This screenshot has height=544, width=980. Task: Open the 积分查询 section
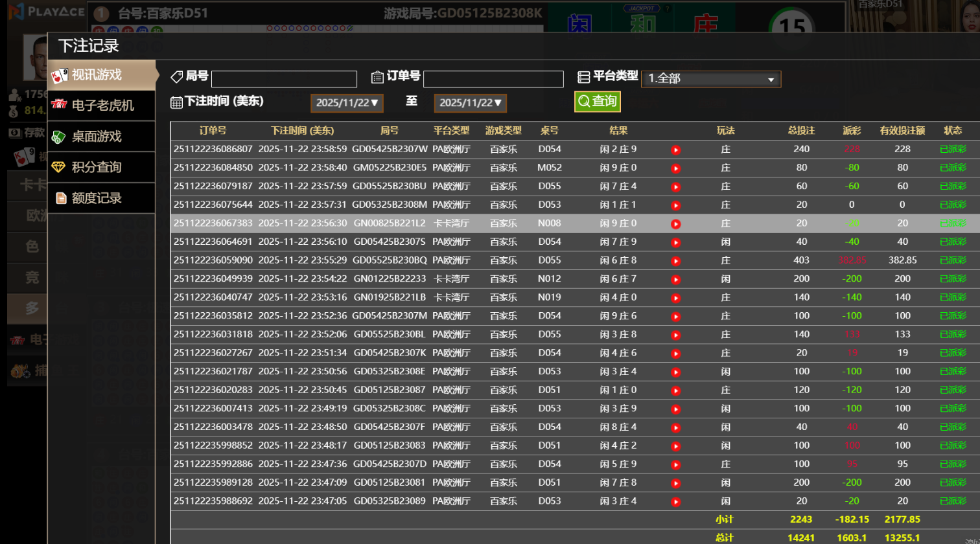(x=96, y=168)
